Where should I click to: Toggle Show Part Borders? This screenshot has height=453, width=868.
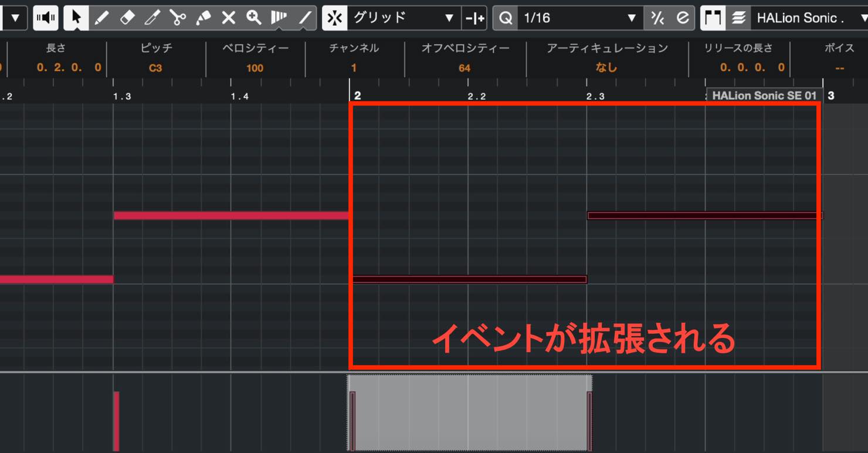(713, 18)
